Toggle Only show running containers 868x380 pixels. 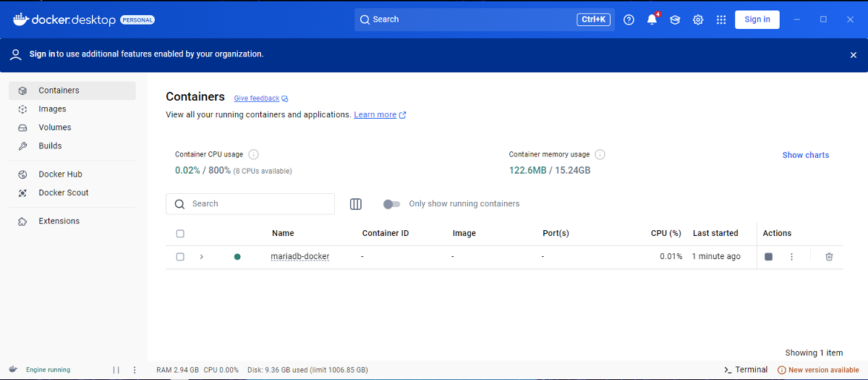391,204
